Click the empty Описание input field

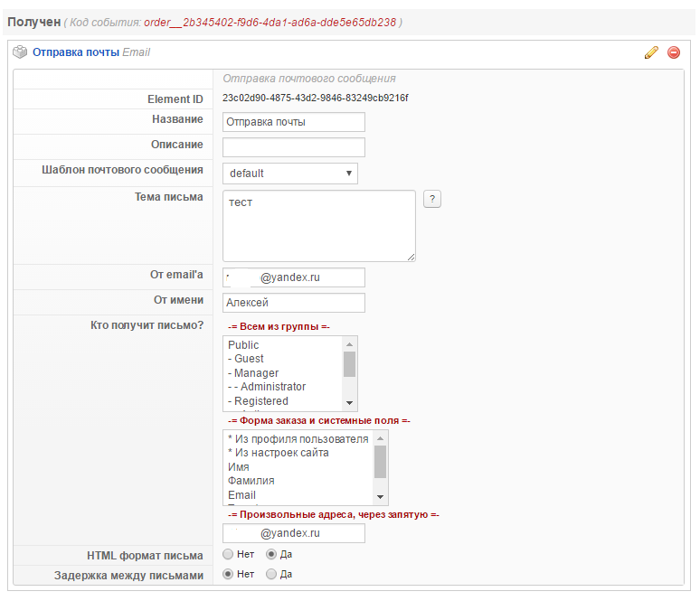[x=293, y=147]
